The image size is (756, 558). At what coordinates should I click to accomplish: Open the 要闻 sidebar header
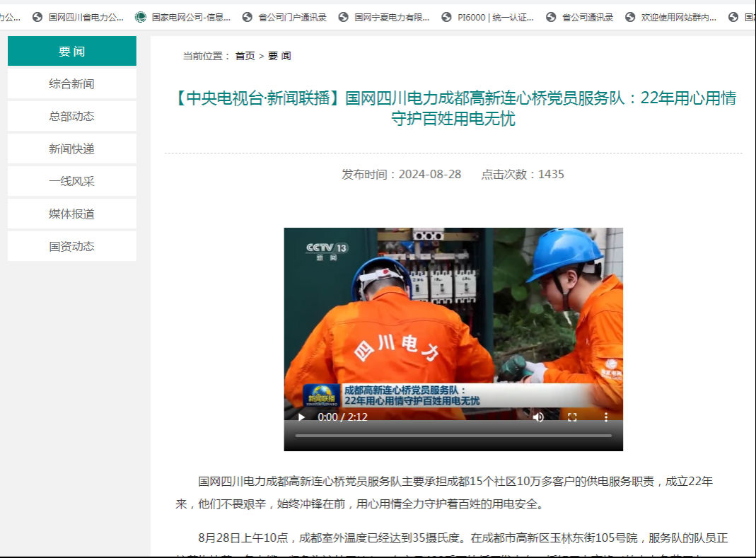[72, 51]
